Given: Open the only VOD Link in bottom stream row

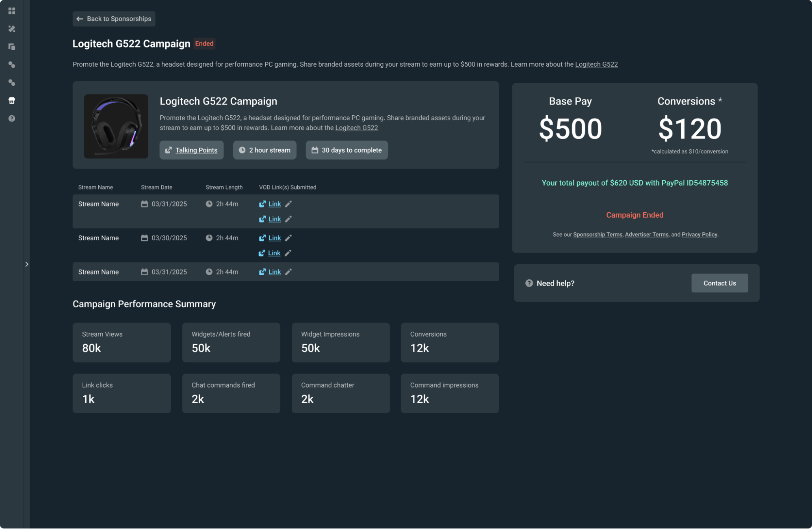Looking at the screenshot, I should click(x=275, y=272).
